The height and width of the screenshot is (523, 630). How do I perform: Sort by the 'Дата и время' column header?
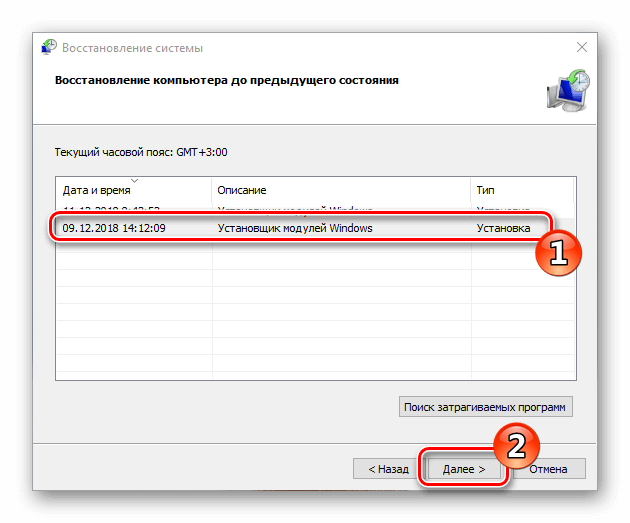tap(133, 190)
